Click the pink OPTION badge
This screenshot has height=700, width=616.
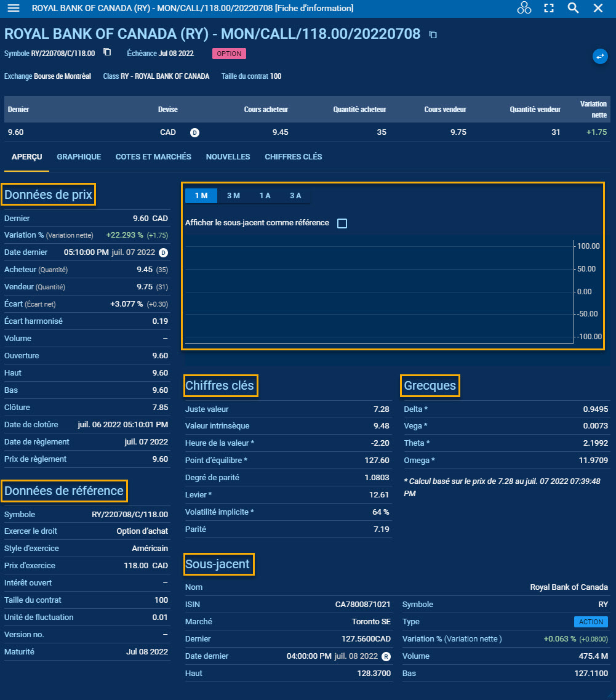tap(229, 54)
